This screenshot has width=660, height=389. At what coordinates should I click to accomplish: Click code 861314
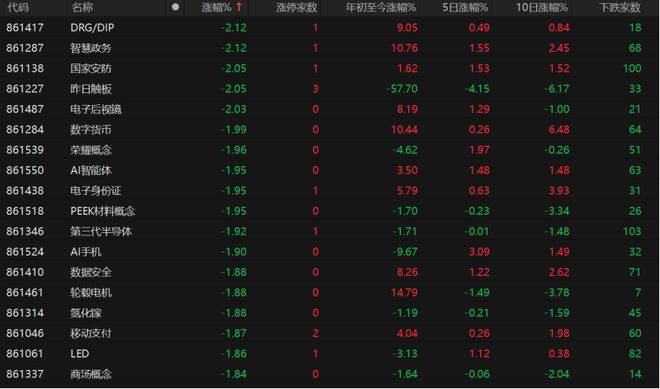point(25,313)
